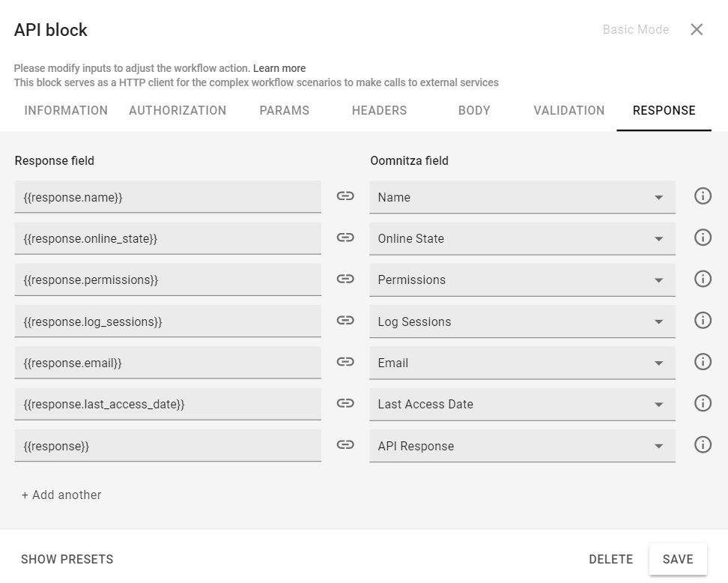Click the link icon next to {{response.name}}
The width and height of the screenshot is (728, 583).
(345, 196)
